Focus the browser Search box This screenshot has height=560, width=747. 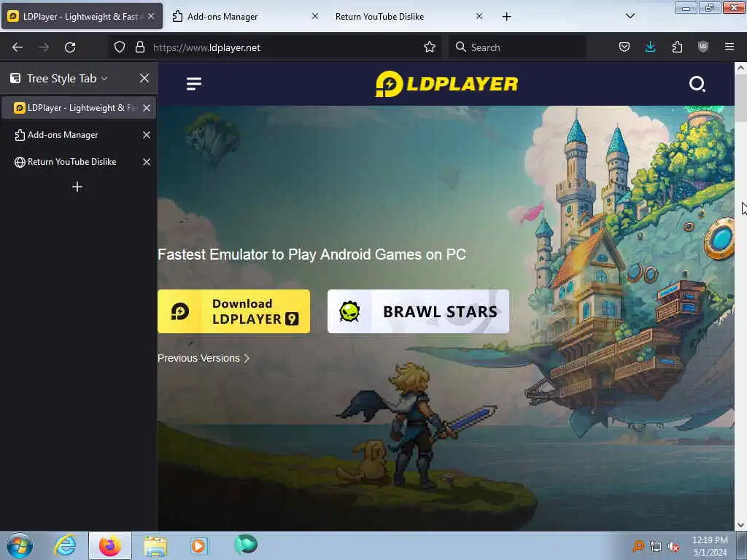point(517,47)
